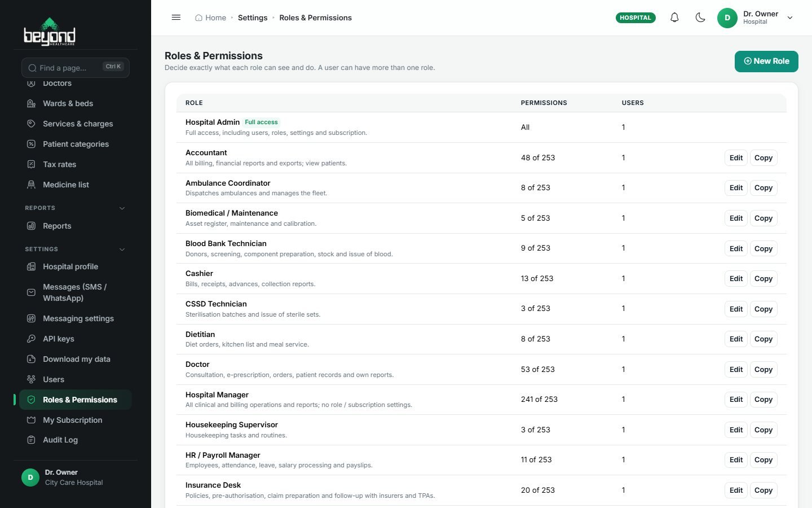This screenshot has width=812, height=508.
Task: Copy the Dietitian role
Action: coord(764,339)
